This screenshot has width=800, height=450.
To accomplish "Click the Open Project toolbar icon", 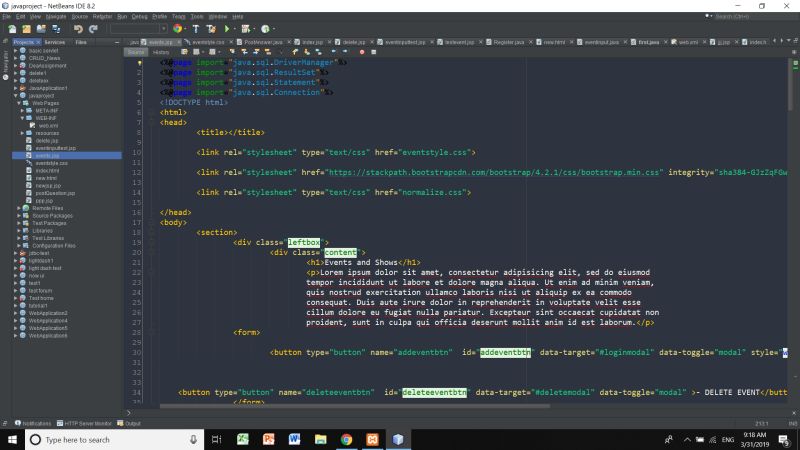I will point(41,29).
